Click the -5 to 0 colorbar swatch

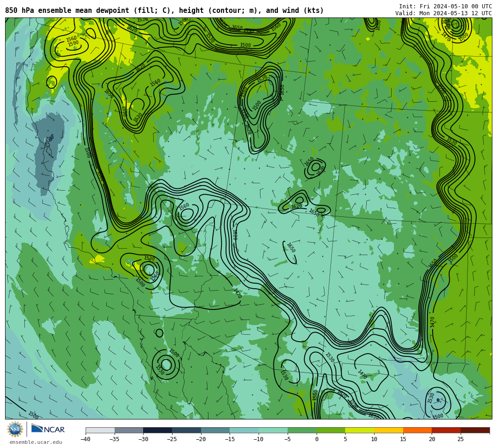(x=302, y=430)
